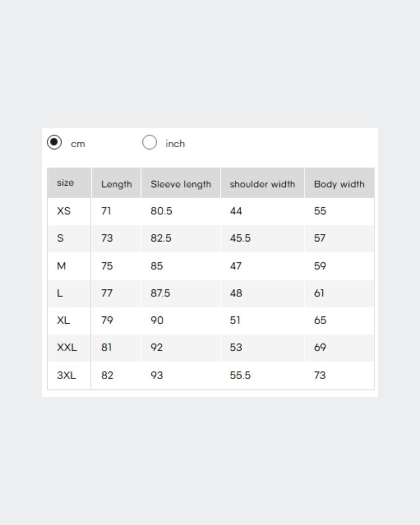420x525 pixels.
Task: Click the Body width column header
Action: (x=339, y=184)
